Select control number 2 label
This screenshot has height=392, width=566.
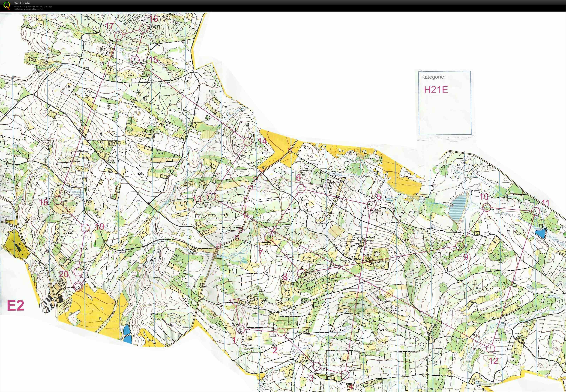275,350
